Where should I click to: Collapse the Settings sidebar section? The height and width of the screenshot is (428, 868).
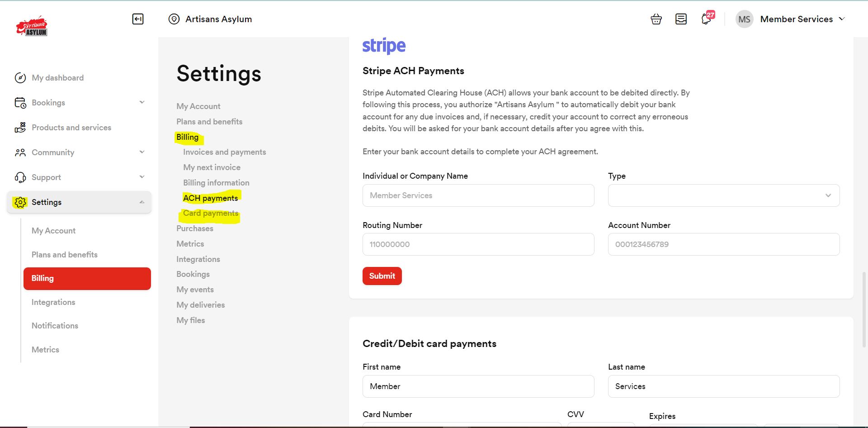[x=142, y=202]
